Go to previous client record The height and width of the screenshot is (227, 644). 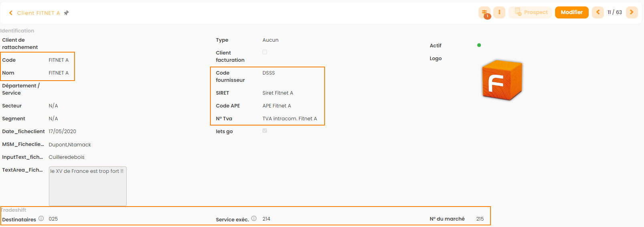tap(598, 12)
